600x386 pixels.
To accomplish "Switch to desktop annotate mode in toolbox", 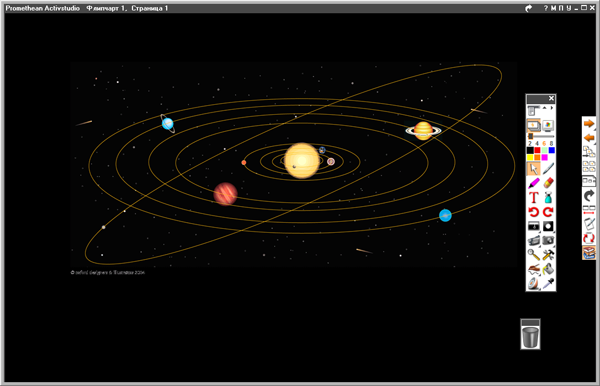I will click(548, 125).
